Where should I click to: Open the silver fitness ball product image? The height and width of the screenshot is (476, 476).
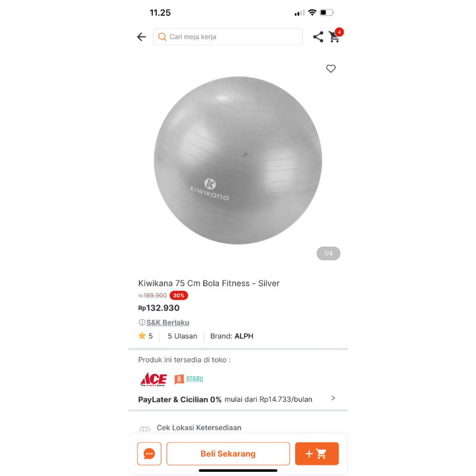(237, 160)
